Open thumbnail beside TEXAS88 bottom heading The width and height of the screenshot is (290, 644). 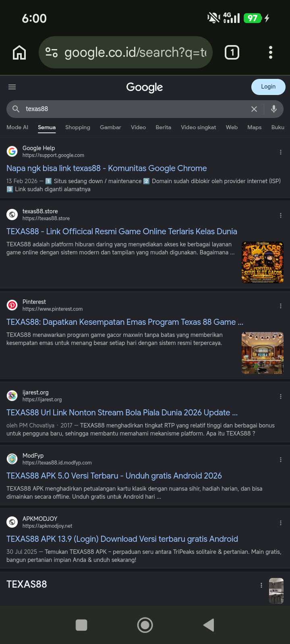[276, 590]
